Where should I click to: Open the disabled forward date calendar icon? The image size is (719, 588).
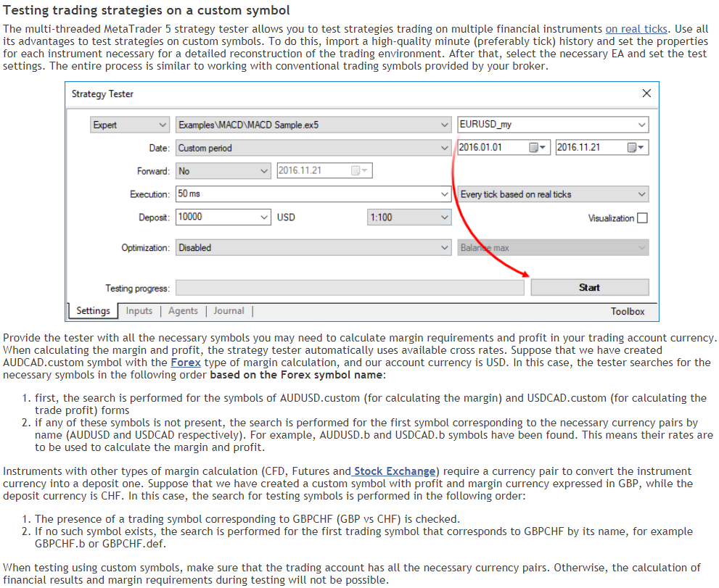pos(359,170)
